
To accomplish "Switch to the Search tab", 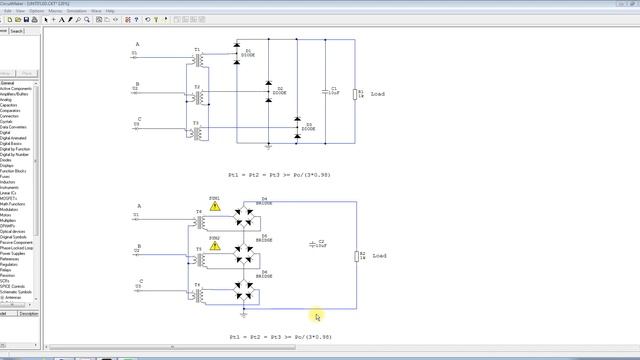I will [x=16, y=31].
